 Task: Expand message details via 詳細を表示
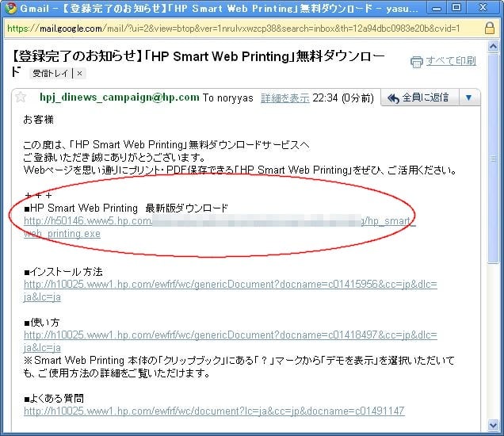[284, 98]
